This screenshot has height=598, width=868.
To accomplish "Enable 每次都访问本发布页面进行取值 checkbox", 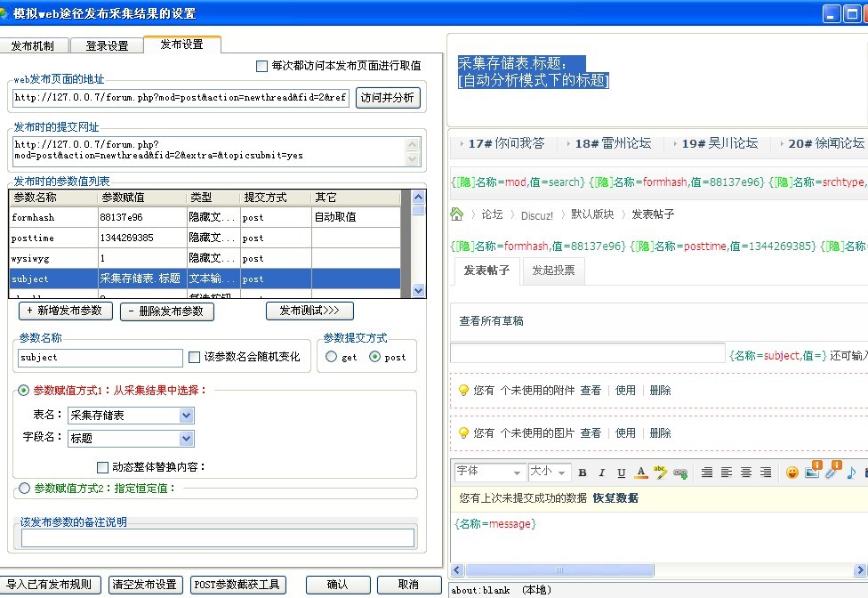I will click(x=261, y=66).
